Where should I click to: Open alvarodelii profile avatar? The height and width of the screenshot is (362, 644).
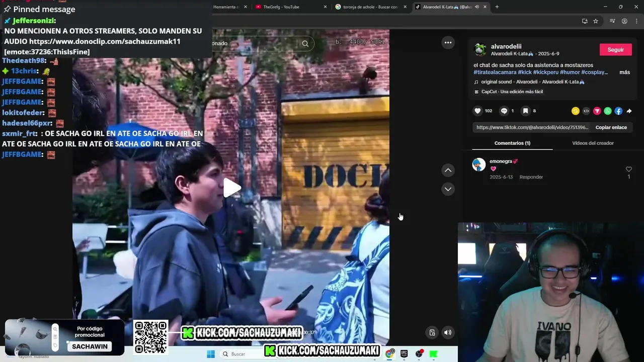click(x=480, y=50)
